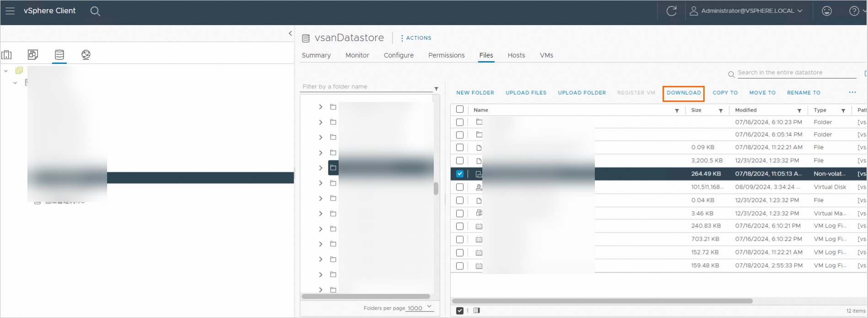Click the file list horizontal scrollbar

[602, 301]
